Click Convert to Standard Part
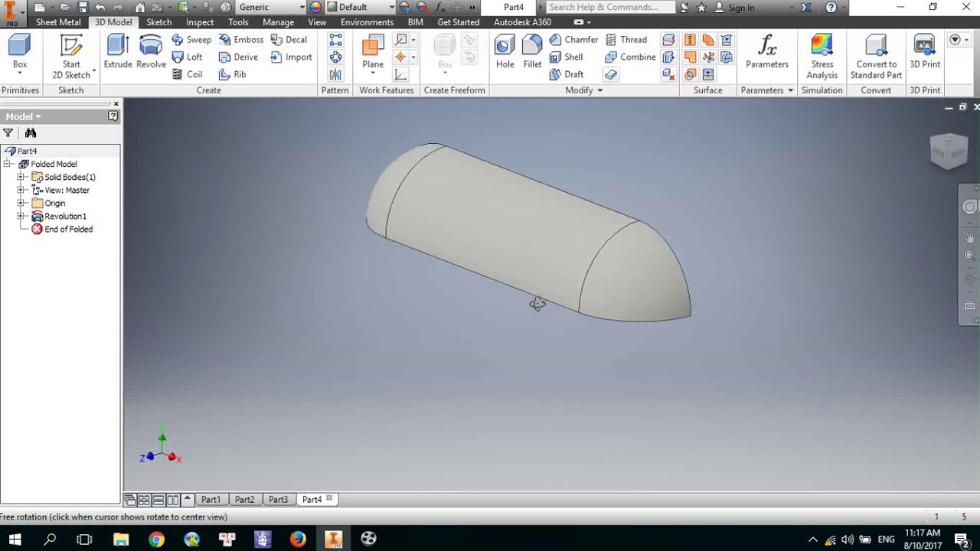 876,56
